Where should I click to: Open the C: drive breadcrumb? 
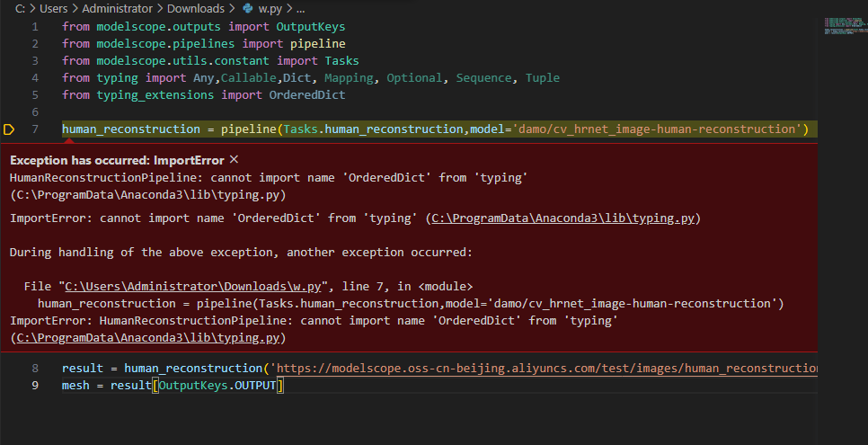(x=20, y=9)
